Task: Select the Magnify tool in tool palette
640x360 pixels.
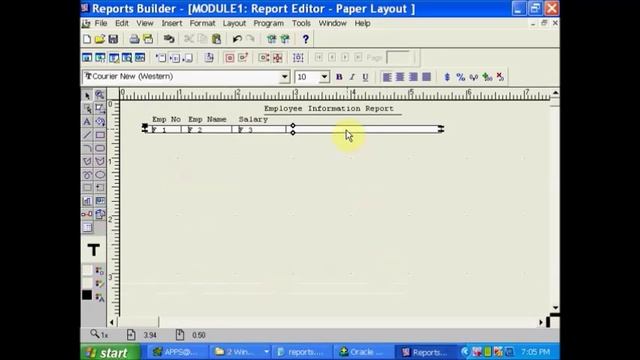Action: [100, 96]
